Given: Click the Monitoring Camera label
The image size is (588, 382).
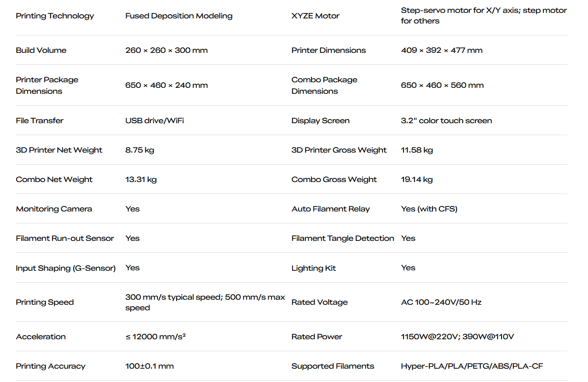Looking at the screenshot, I should 54,209.
